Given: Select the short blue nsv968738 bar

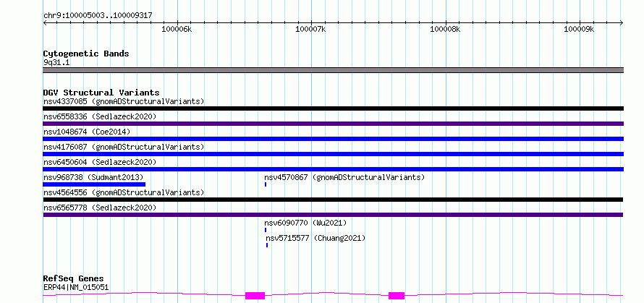Looking at the screenshot, I should click(94, 184).
